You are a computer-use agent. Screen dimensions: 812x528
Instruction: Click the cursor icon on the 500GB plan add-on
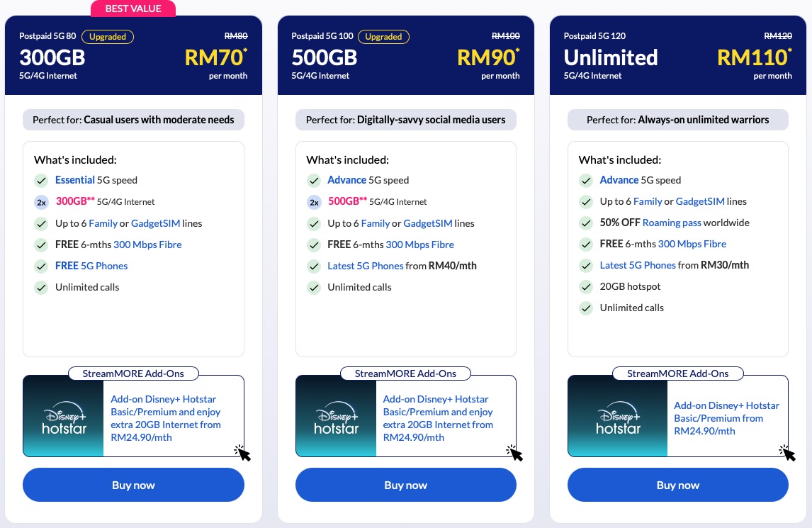514,452
